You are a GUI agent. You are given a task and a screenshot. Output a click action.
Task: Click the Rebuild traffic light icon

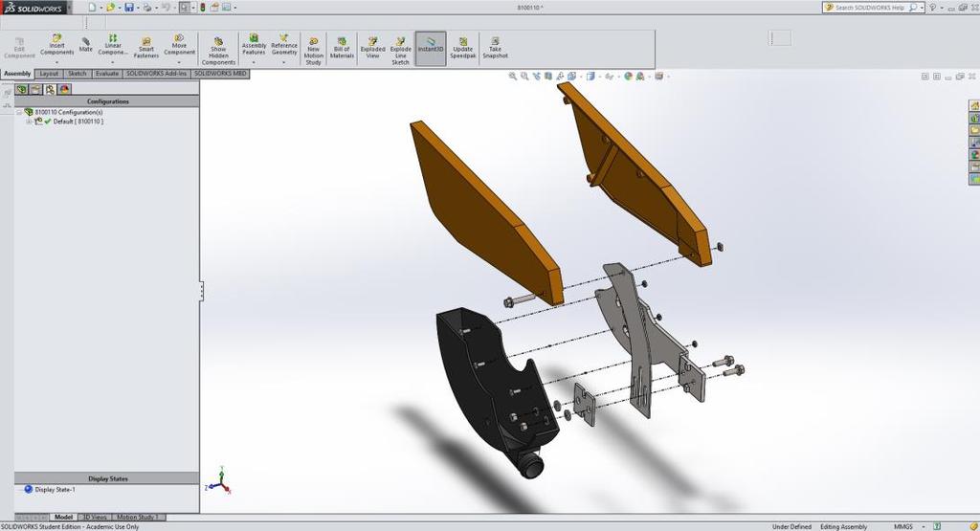(x=203, y=8)
